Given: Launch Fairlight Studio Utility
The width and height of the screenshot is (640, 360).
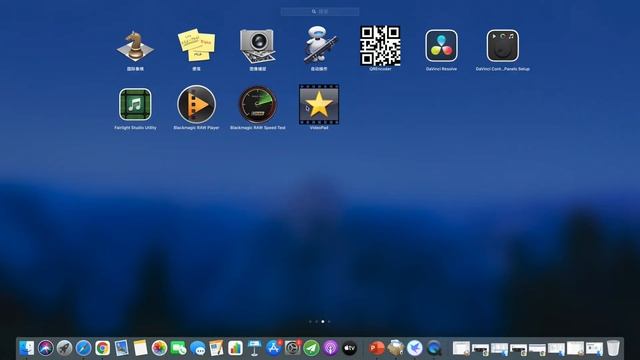Looking at the screenshot, I should coord(135,104).
